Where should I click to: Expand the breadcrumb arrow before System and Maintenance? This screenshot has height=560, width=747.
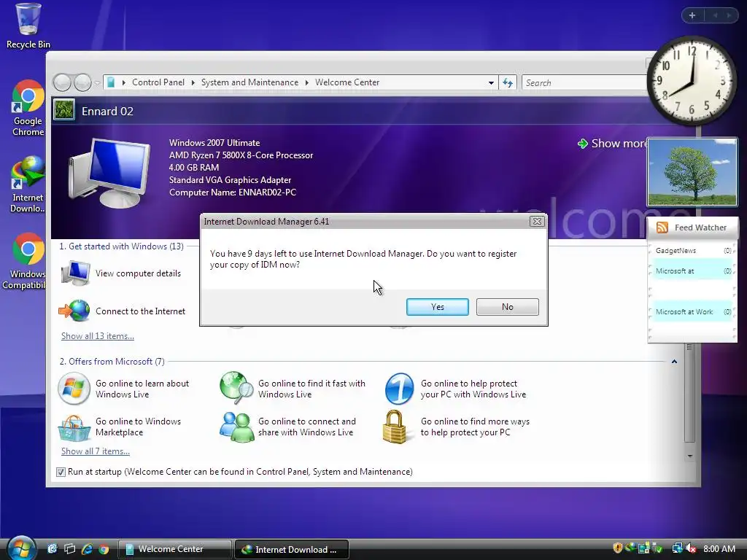tap(193, 82)
